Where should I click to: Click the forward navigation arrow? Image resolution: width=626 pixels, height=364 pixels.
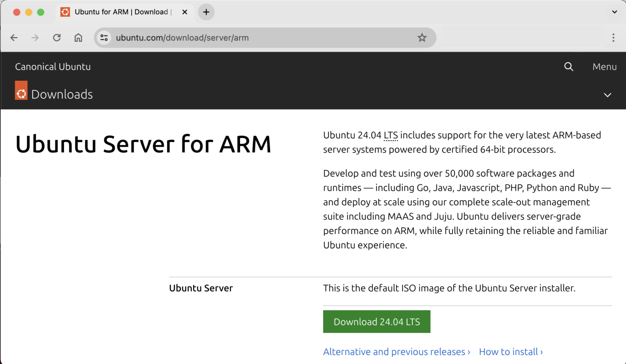35,38
